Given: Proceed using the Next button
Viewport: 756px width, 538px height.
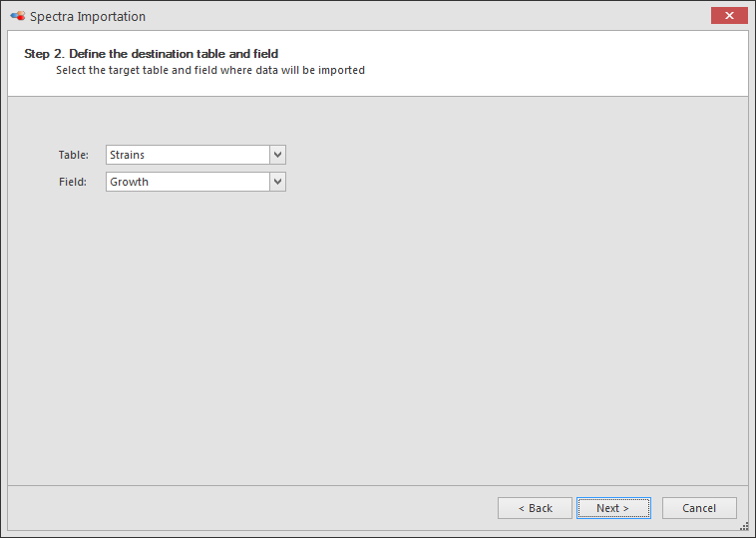Looking at the screenshot, I should [x=613, y=508].
